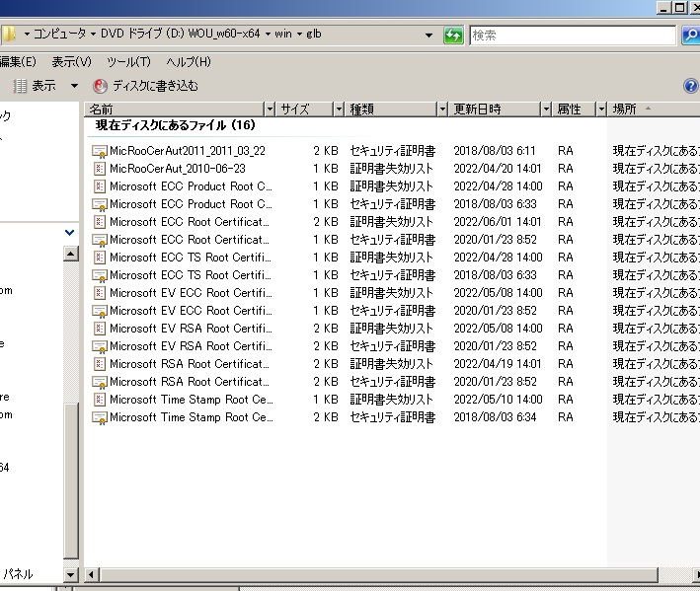Click the horizontal scrollbar thumb
700x591 pixels.
tap(379, 574)
